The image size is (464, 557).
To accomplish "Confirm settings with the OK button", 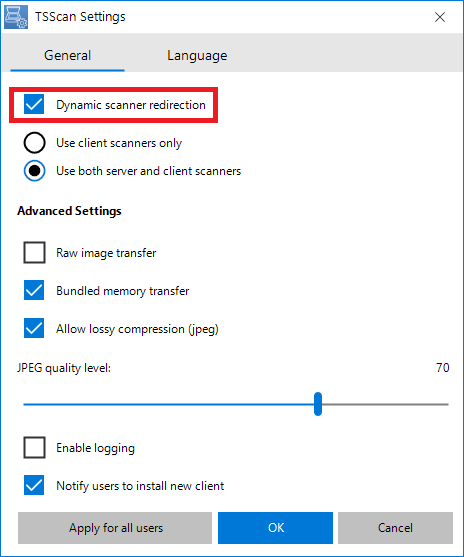I will pos(275,528).
